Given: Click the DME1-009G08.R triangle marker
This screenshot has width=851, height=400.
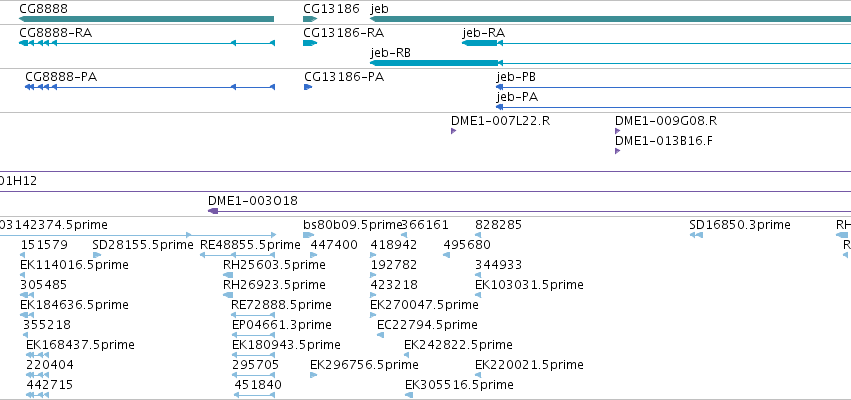Looking at the screenshot, I should [618, 131].
